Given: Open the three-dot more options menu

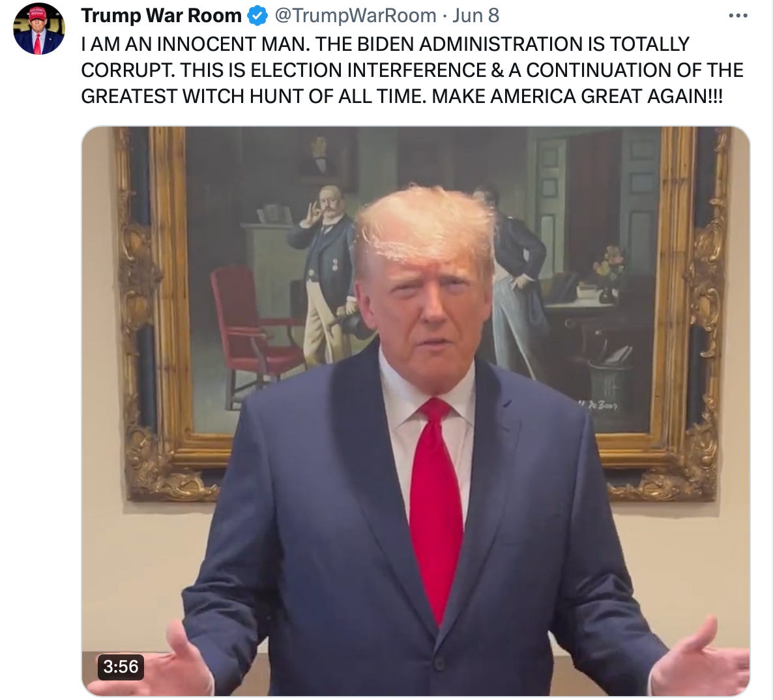Looking at the screenshot, I should [738, 16].
